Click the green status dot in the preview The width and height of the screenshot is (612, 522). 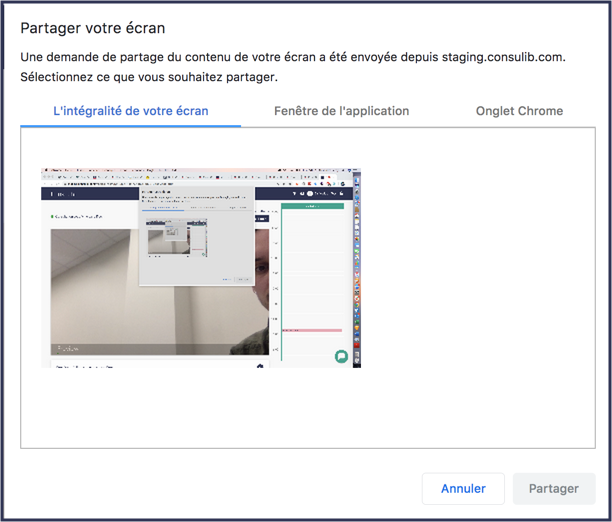coord(52,216)
